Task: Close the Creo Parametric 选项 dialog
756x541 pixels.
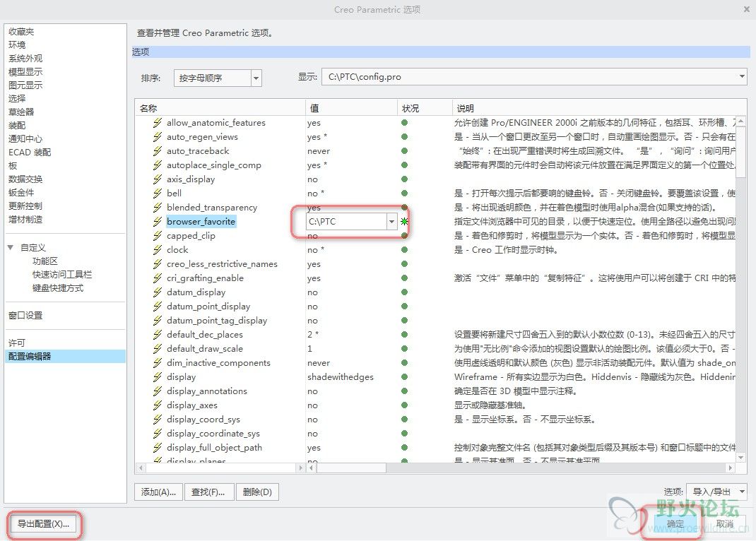Action: pyautogui.click(x=746, y=9)
